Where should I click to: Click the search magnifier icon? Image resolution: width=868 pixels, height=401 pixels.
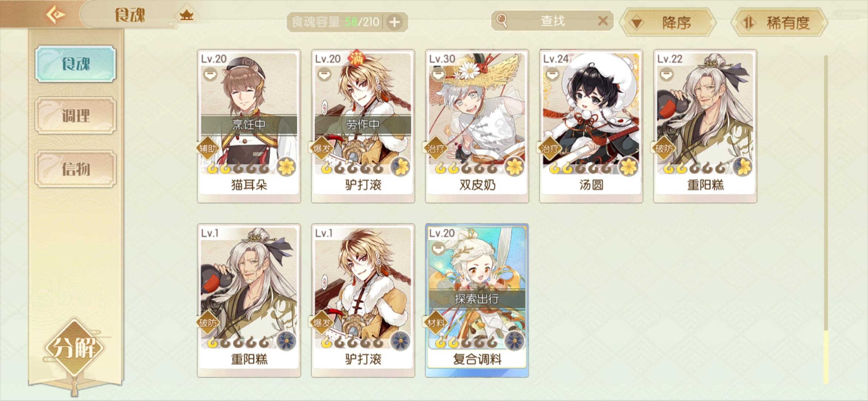502,21
